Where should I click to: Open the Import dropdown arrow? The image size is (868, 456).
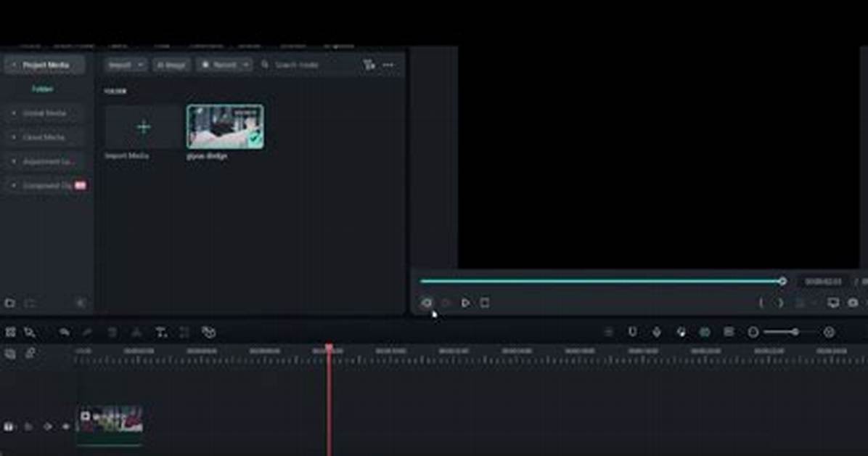pos(141,65)
